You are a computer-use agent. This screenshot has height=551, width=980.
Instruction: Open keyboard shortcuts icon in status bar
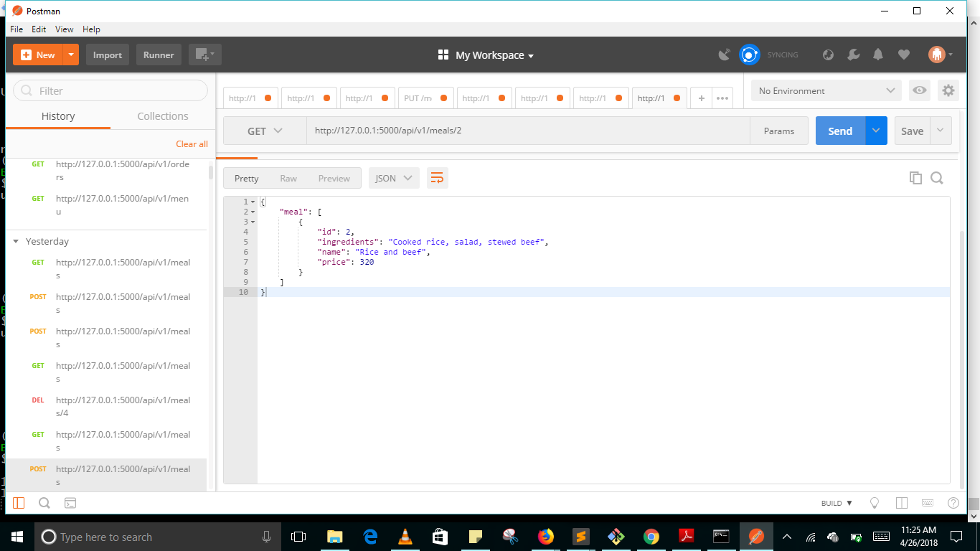pos(928,503)
